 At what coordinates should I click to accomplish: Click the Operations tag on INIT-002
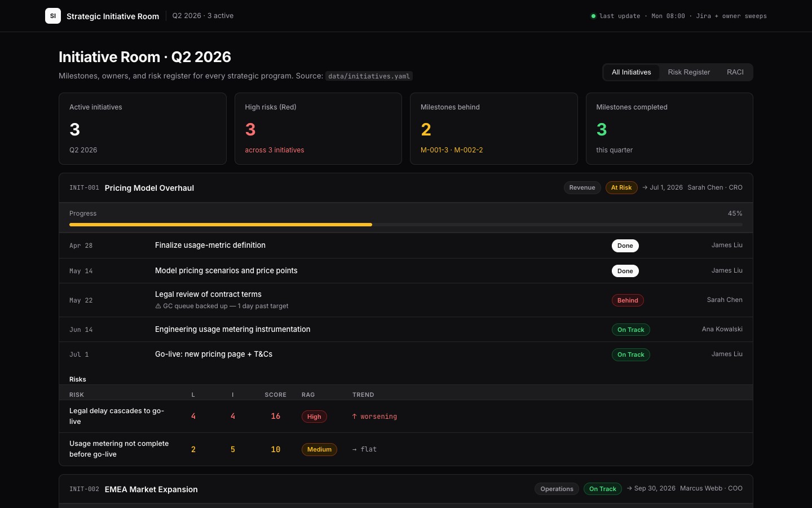557,489
